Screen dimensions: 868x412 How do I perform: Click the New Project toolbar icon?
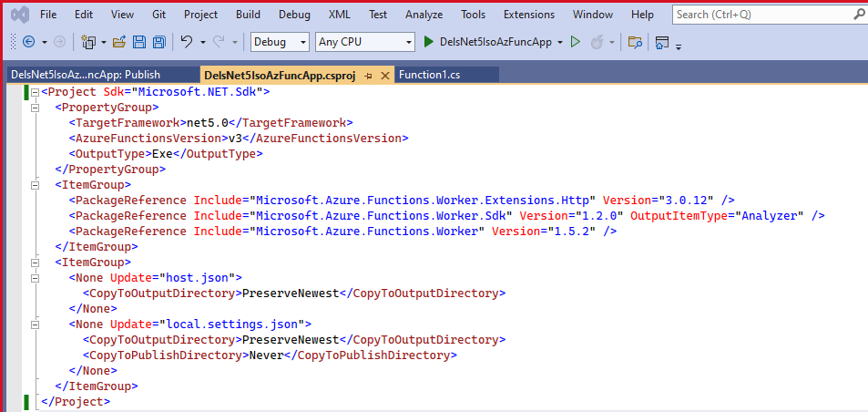tap(87, 42)
